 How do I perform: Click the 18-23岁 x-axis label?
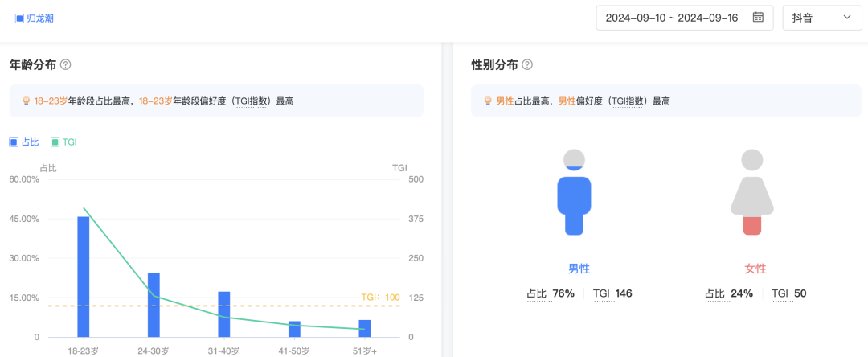(x=83, y=351)
